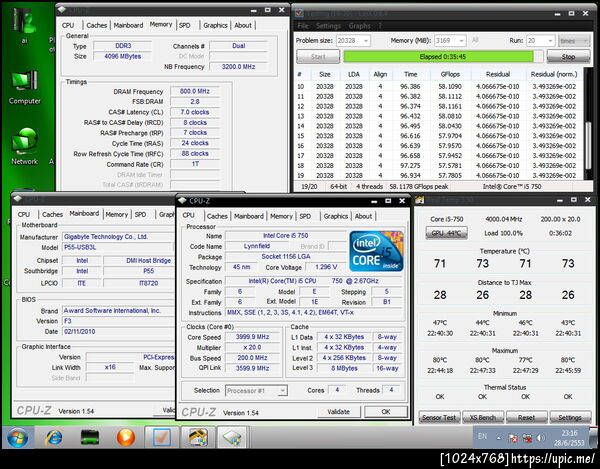This screenshot has width=600, height=469.
Task: Open the volume speaker tray icon
Action: [541, 438]
